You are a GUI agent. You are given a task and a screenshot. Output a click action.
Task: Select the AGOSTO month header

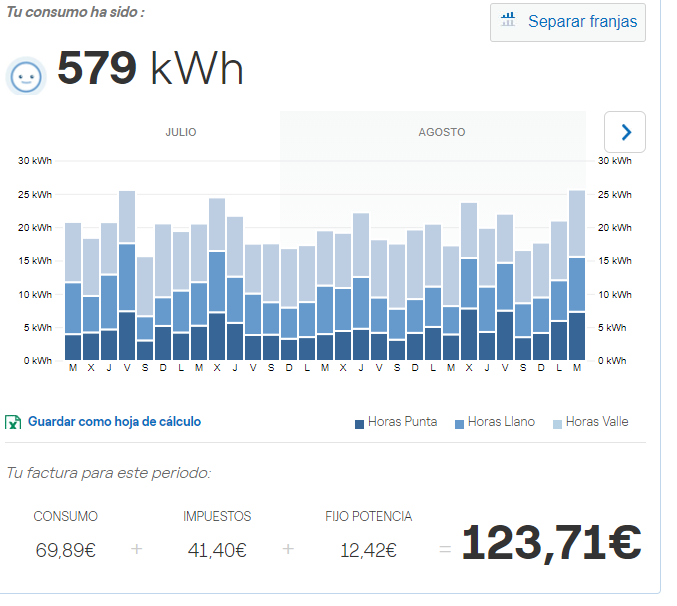(x=441, y=132)
